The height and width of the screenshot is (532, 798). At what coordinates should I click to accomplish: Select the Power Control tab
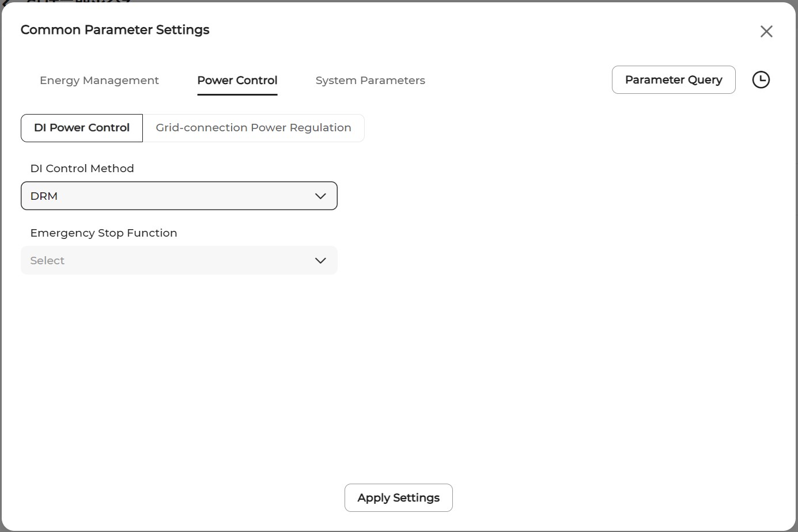(237, 80)
